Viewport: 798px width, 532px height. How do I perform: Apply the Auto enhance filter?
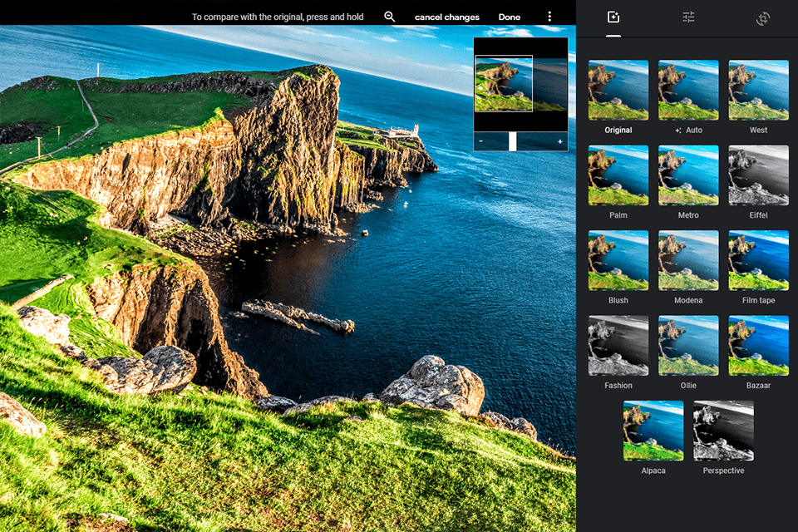tap(688, 89)
